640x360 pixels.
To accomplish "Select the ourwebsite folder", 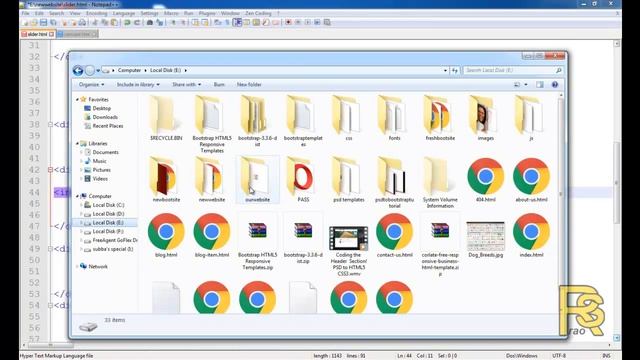I will 257,180.
